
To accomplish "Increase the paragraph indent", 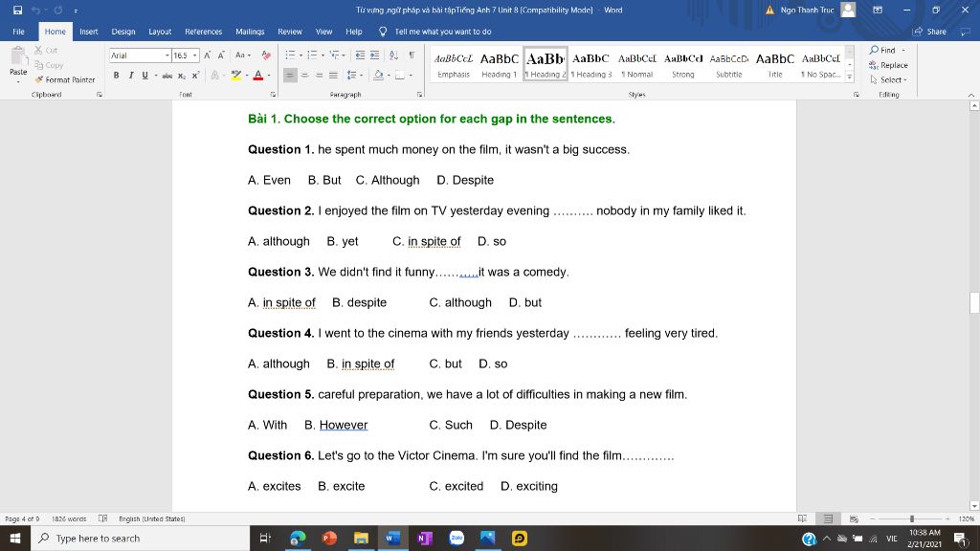I will coord(374,55).
